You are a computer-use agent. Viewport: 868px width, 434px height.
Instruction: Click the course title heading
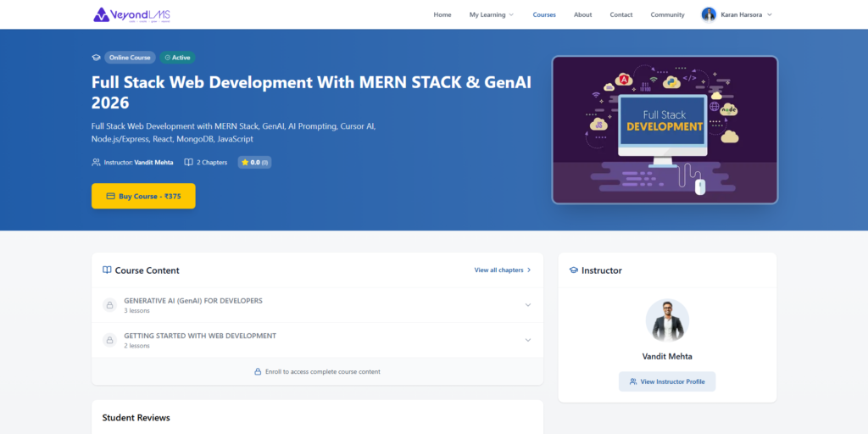[312, 92]
